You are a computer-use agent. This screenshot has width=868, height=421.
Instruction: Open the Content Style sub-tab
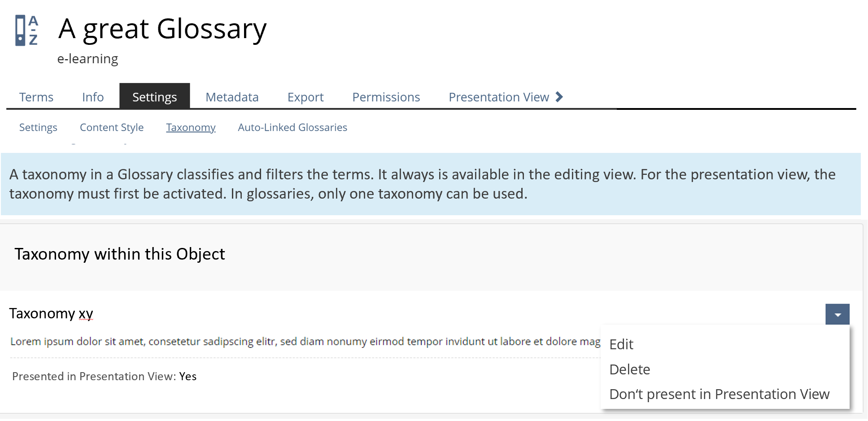[112, 127]
